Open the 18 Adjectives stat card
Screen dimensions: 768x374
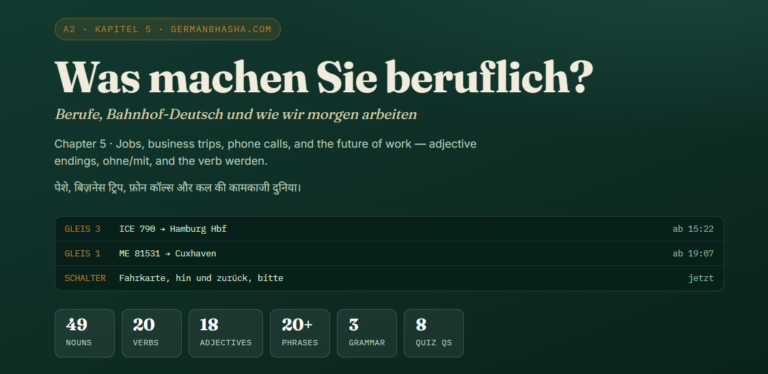[x=226, y=333]
